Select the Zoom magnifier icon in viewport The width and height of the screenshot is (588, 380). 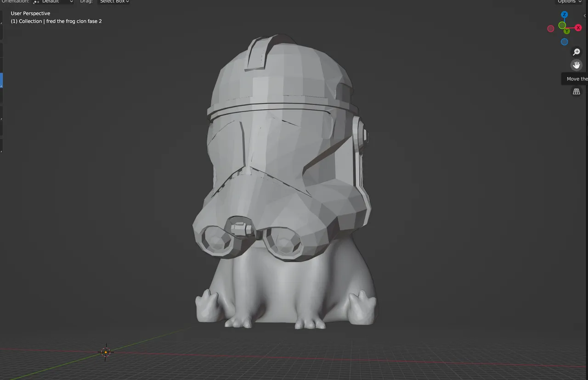tap(577, 52)
